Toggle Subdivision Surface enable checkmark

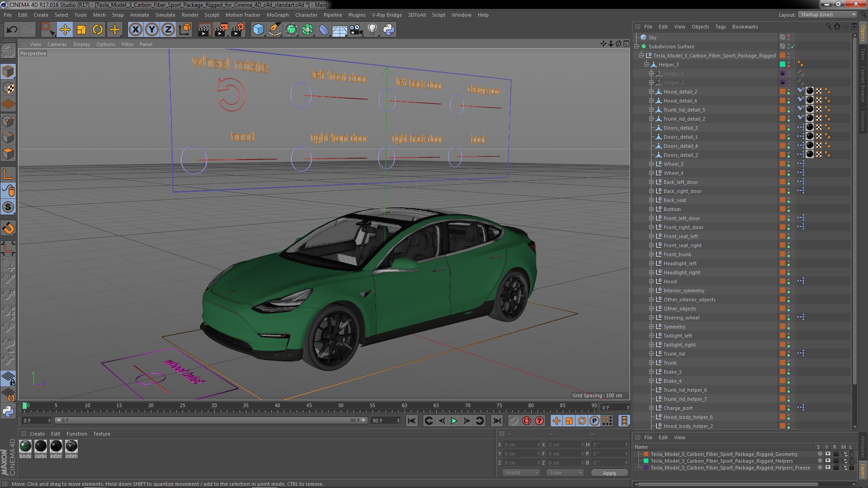(x=793, y=47)
